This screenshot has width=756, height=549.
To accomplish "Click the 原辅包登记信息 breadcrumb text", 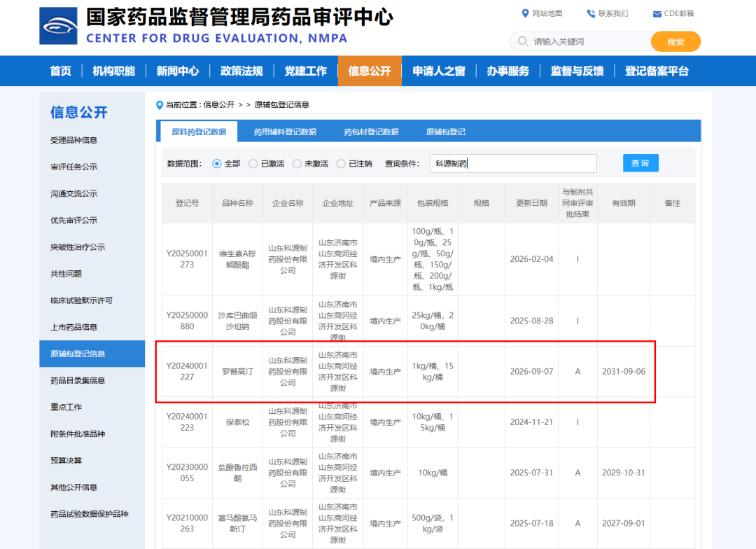I will coord(281,104).
